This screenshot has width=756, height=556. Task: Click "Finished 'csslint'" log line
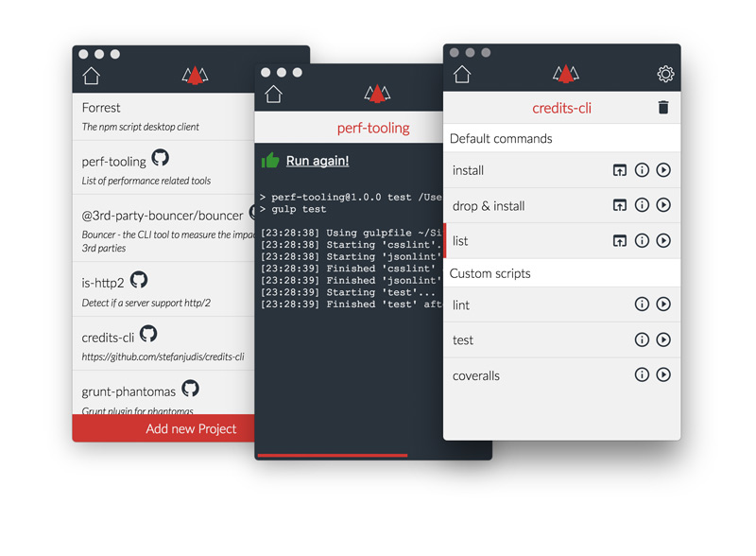coord(348,269)
